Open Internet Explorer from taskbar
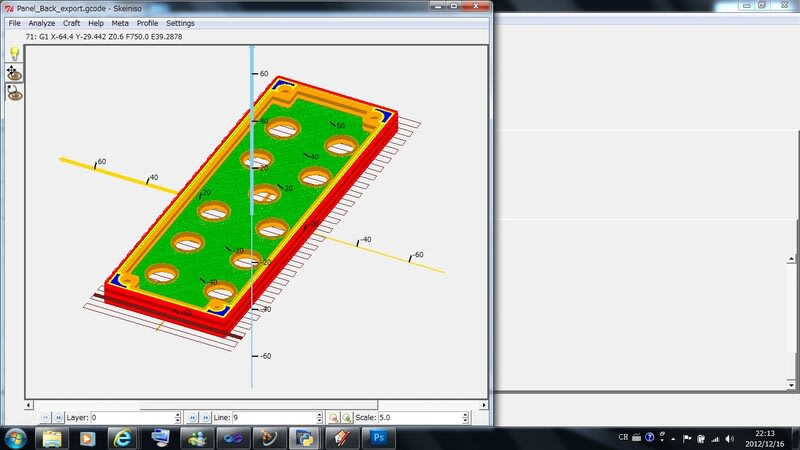Image resolution: width=800 pixels, height=450 pixels. (x=122, y=438)
